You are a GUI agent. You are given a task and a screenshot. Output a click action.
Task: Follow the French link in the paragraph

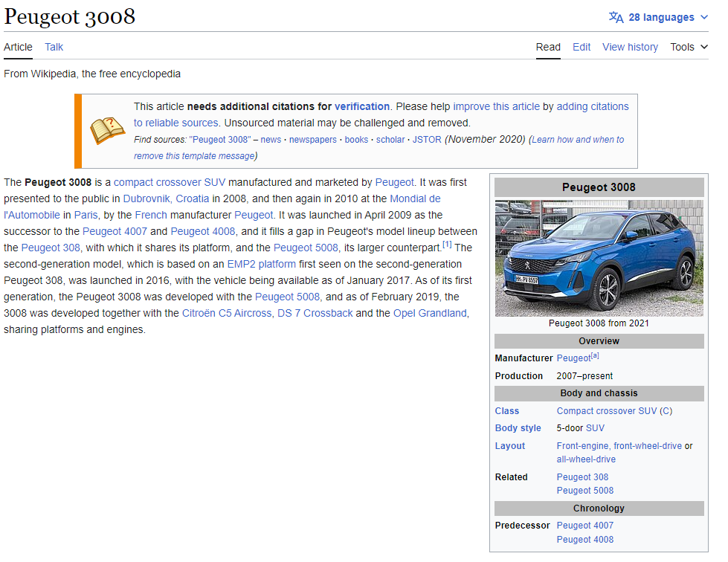tap(151, 215)
